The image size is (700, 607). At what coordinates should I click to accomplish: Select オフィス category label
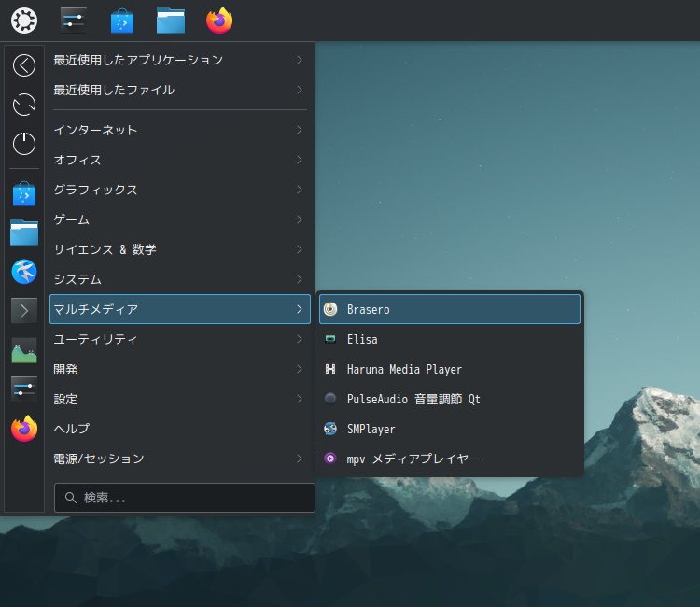77,160
